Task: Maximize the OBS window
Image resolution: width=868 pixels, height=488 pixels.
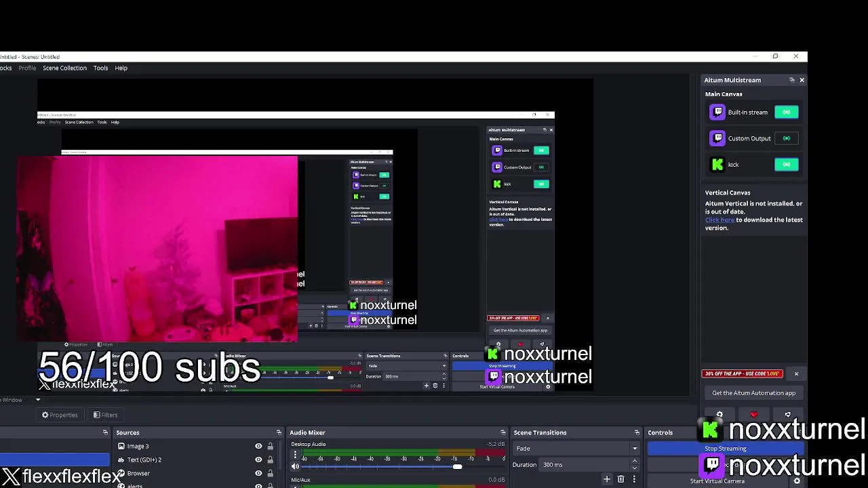Action: coord(775,56)
